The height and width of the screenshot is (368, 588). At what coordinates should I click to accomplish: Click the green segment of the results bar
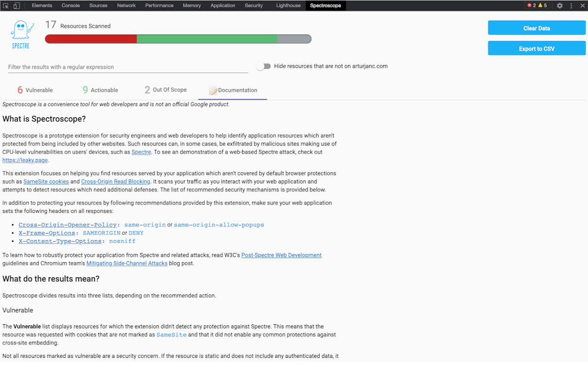click(207, 39)
